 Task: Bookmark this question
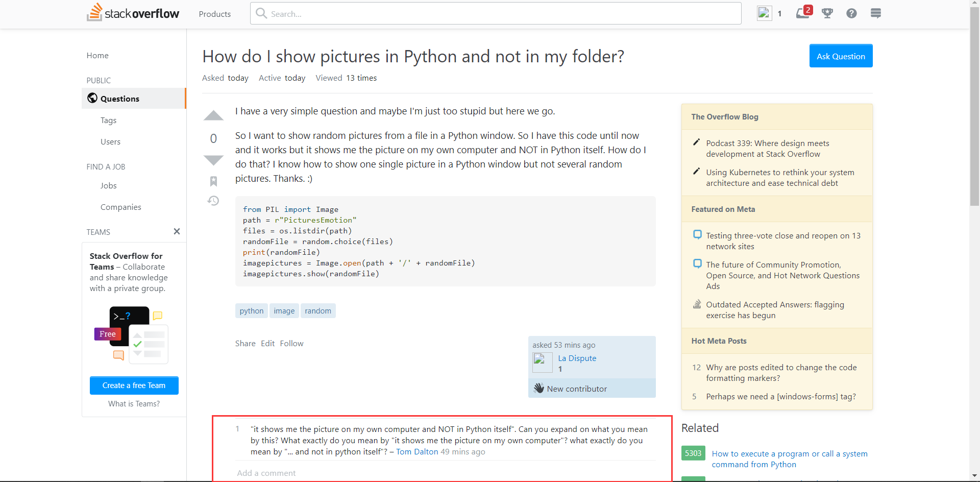pos(213,181)
